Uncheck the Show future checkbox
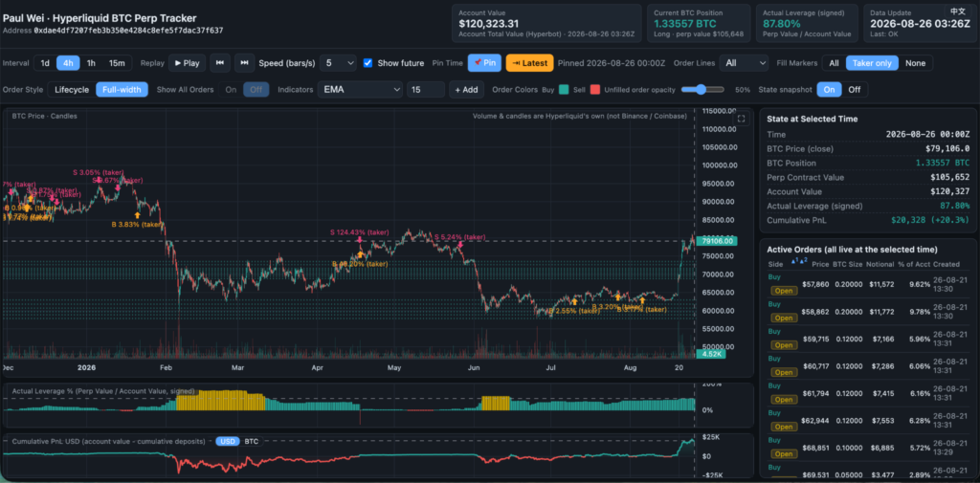 point(367,63)
